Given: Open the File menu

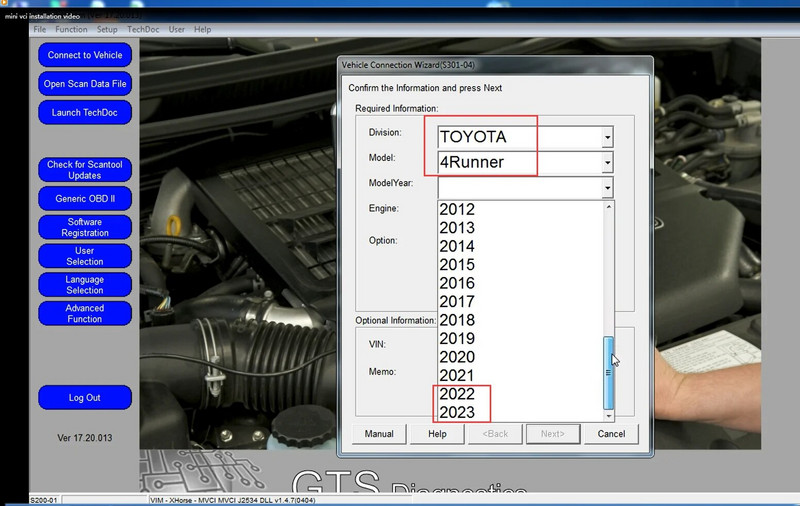Looking at the screenshot, I should pos(40,30).
